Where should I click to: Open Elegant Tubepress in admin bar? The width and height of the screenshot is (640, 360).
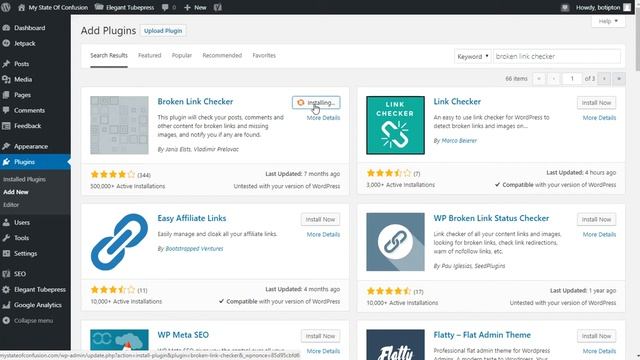pyautogui.click(x=124, y=7)
